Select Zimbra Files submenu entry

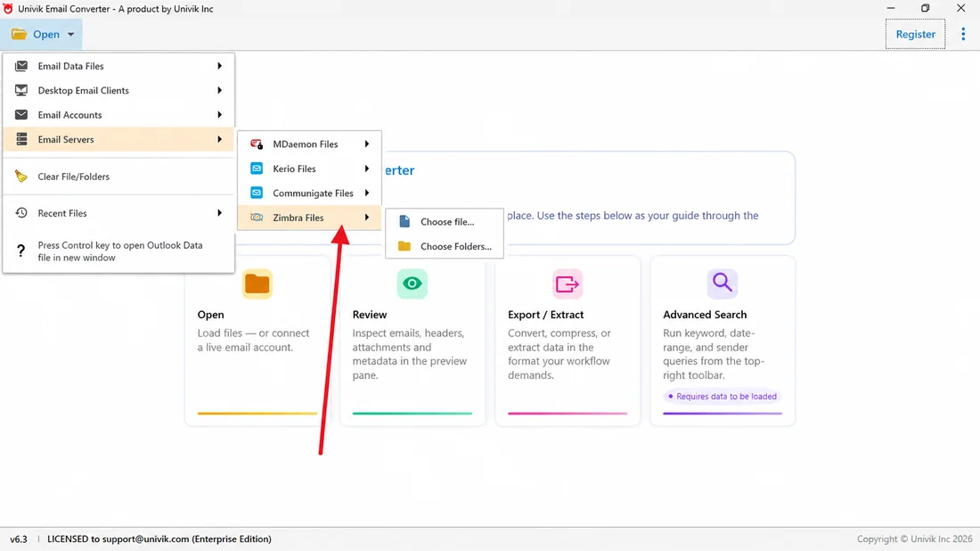309,217
